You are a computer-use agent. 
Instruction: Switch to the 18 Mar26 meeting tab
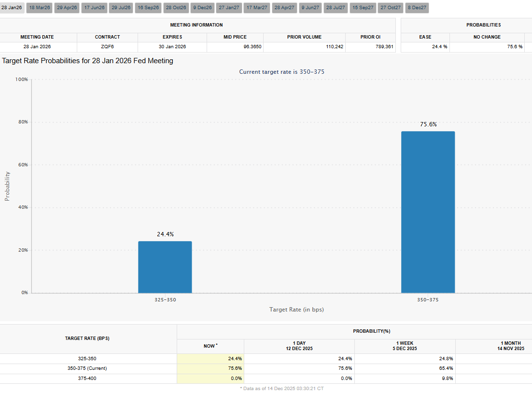pos(40,8)
